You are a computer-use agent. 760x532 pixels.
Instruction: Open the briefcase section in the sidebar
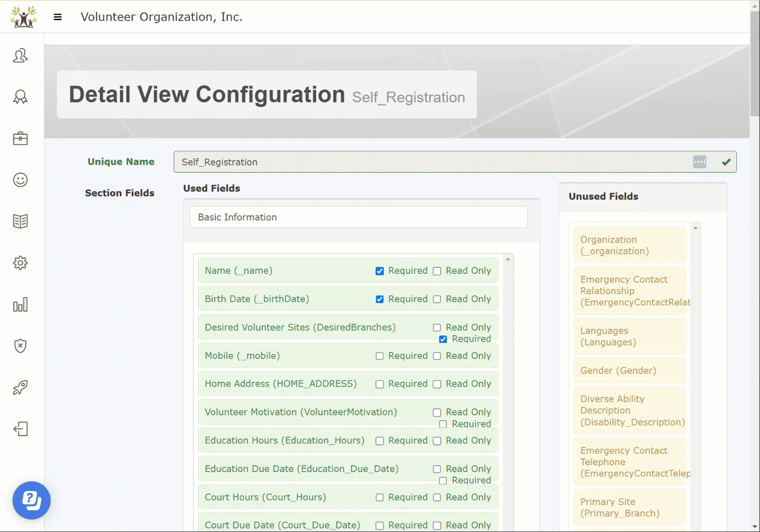coord(20,138)
